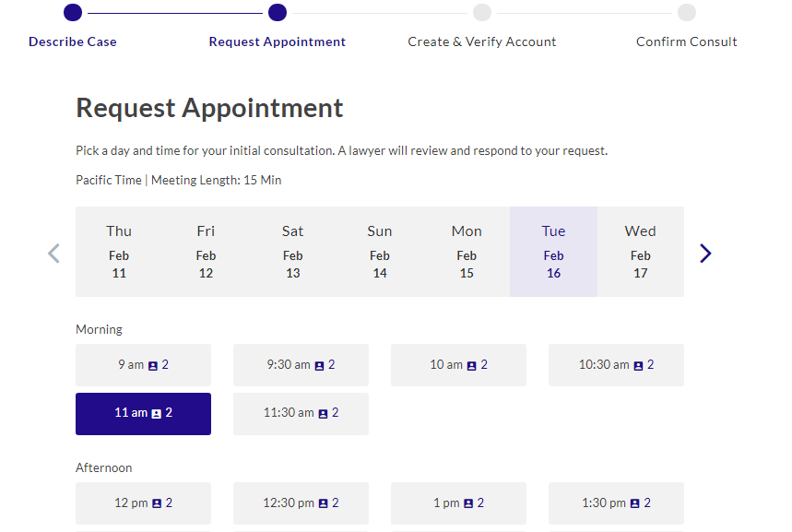
Task: Open the Describe Case step label
Action: (73, 41)
